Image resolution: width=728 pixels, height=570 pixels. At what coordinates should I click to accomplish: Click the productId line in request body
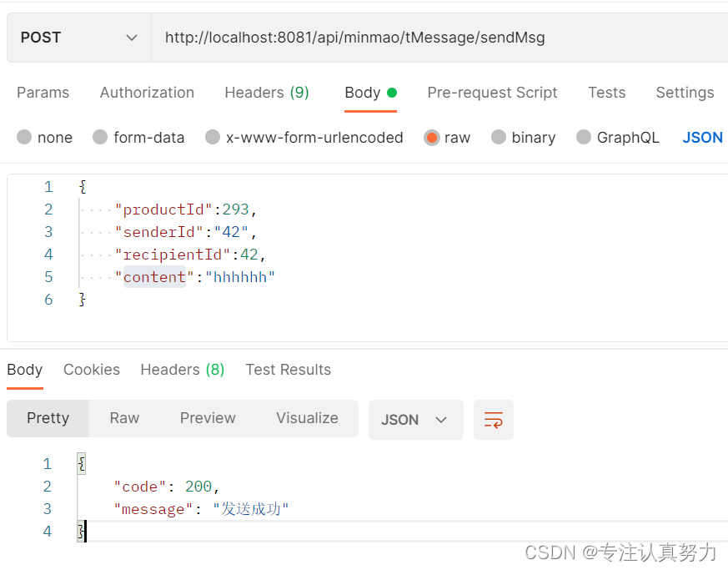(186, 209)
